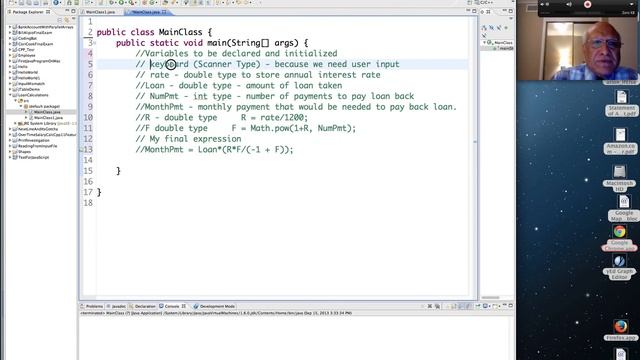Open the Declaration tab
The height and width of the screenshot is (360, 640).
[142, 306]
